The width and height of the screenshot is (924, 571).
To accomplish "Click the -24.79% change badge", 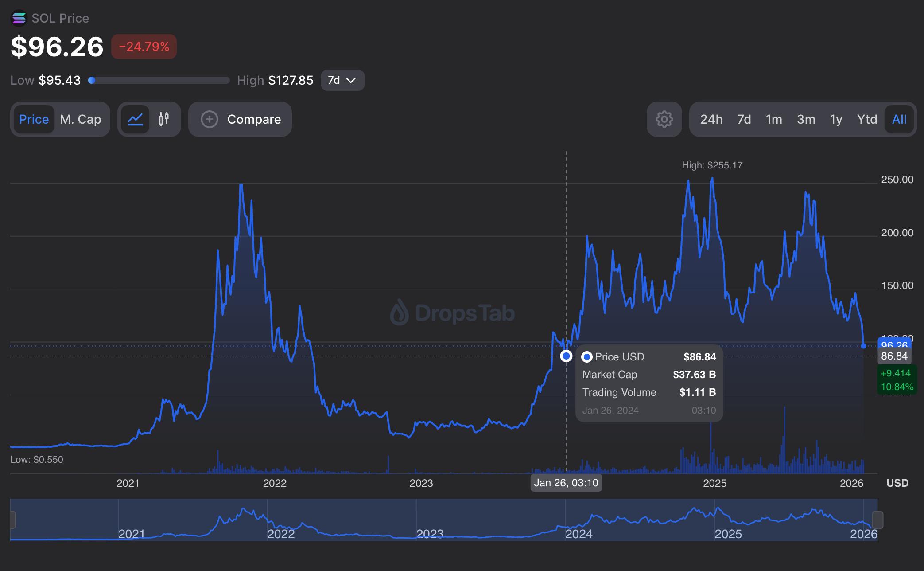I will click(x=144, y=47).
